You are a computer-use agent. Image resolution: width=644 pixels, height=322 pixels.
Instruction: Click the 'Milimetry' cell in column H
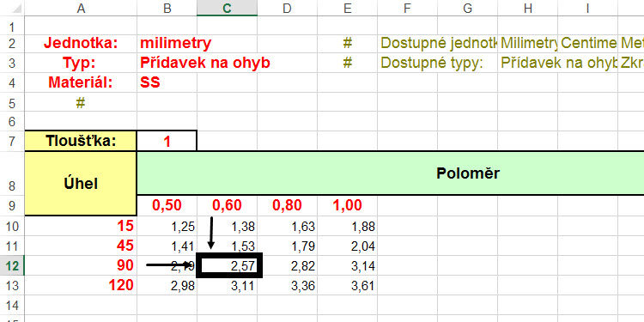click(528, 43)
